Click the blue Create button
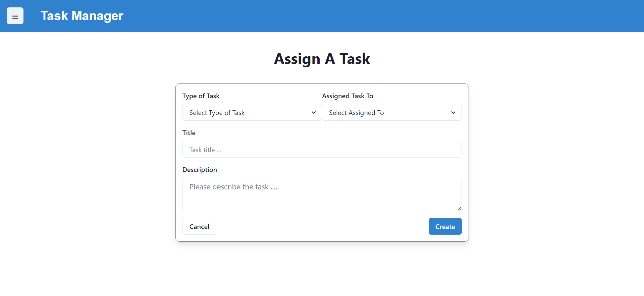 tap(445, 226)
